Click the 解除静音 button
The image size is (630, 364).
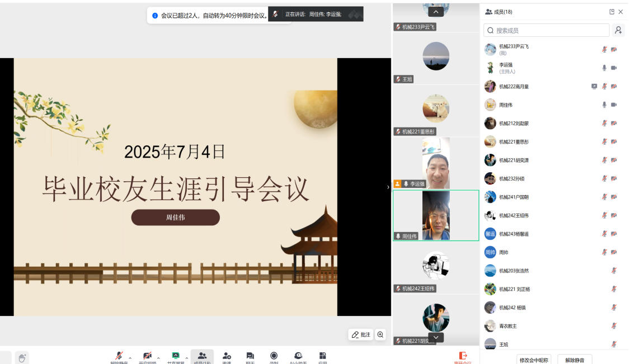point(574,360)
